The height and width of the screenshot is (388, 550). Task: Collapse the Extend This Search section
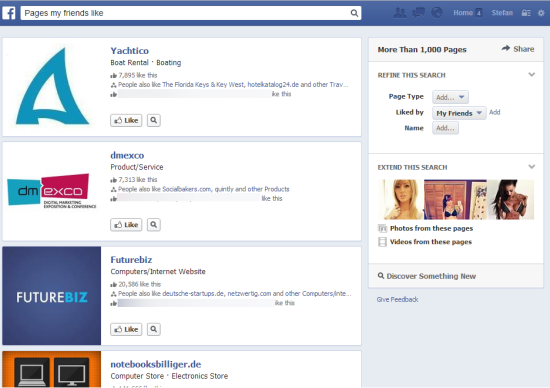pos(532,167)
